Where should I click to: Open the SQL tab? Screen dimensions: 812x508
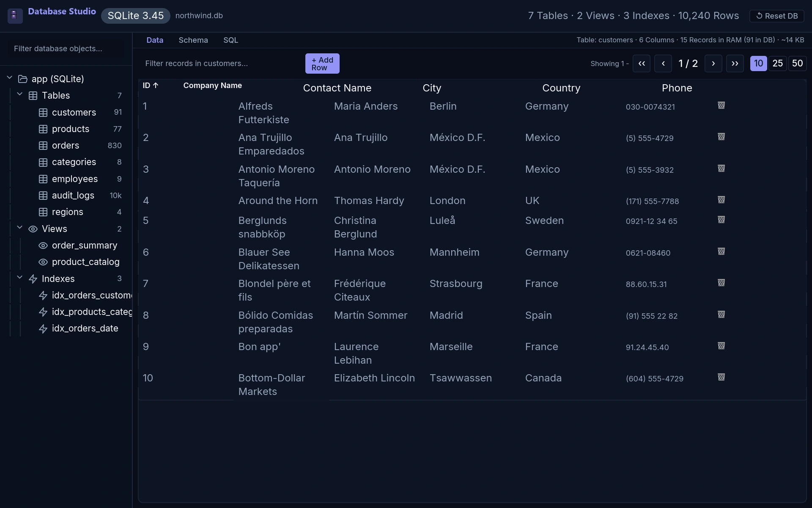point(230,40)
